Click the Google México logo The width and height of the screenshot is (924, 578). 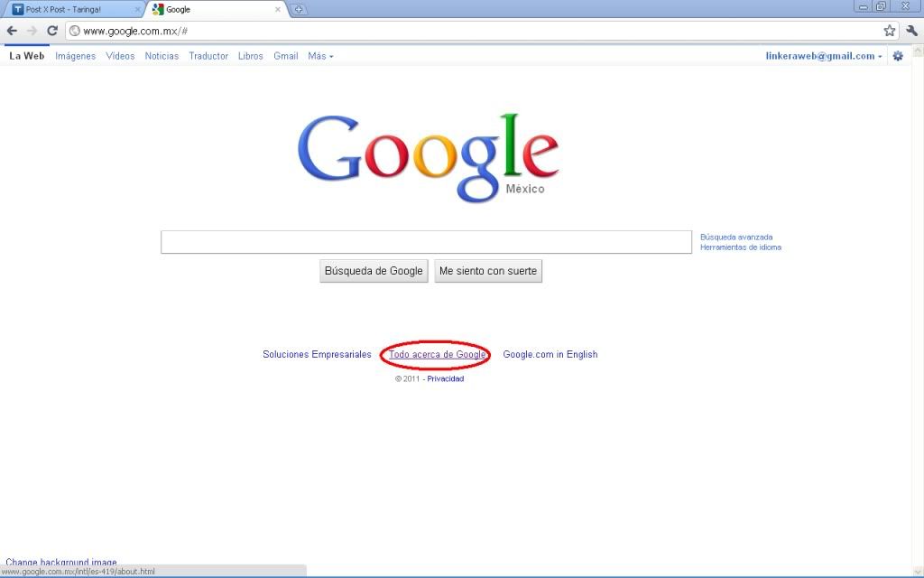(x=429, y=157)
